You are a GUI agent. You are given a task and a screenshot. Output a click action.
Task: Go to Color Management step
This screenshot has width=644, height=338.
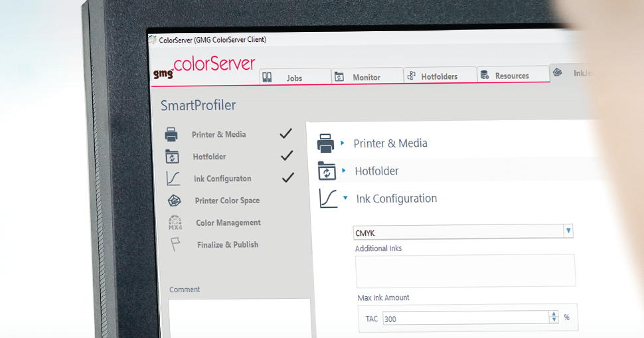228,222
